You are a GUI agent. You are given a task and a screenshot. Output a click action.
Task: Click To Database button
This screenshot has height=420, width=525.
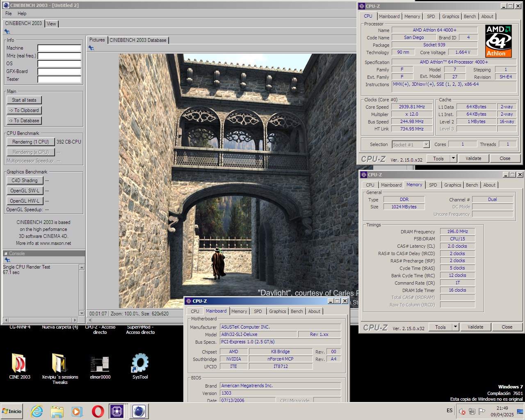(24, 121)
